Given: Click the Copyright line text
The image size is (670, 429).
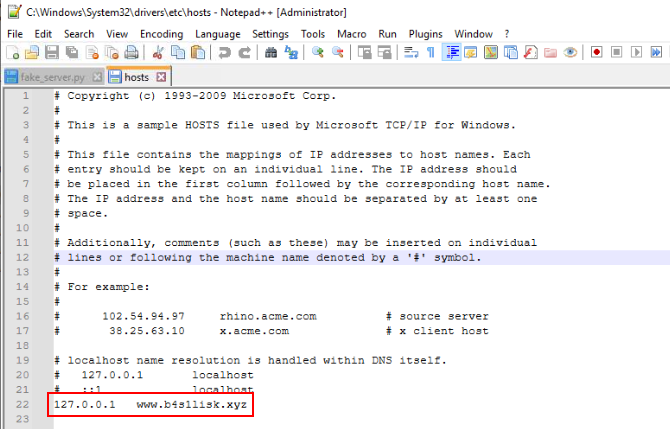Looking at the screenshot, I should click(x=195, y=96).
